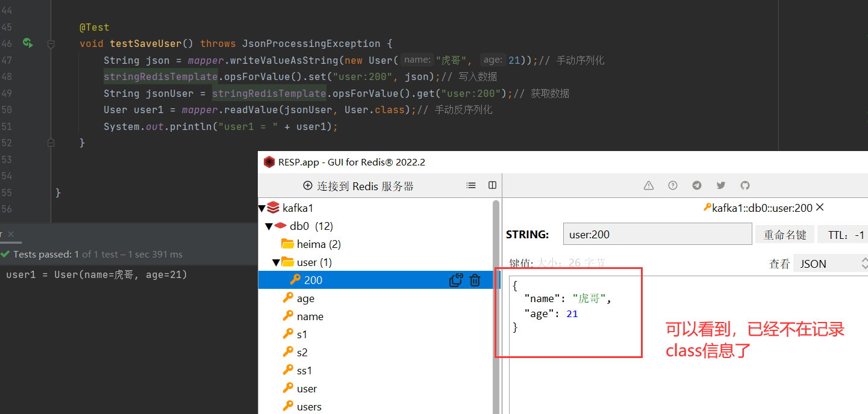
Task: Open the GitHub icon link
Action: [745, 185]
